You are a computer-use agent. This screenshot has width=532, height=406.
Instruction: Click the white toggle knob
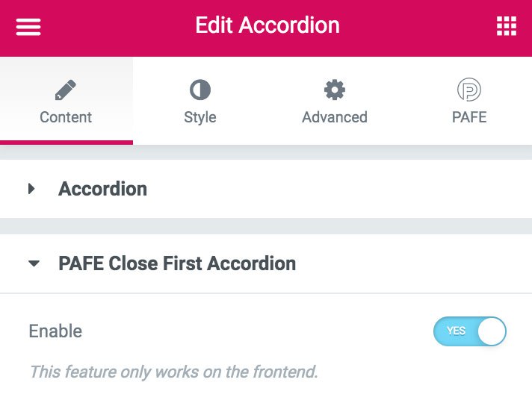pyautogui.click(x=492, y=331)
